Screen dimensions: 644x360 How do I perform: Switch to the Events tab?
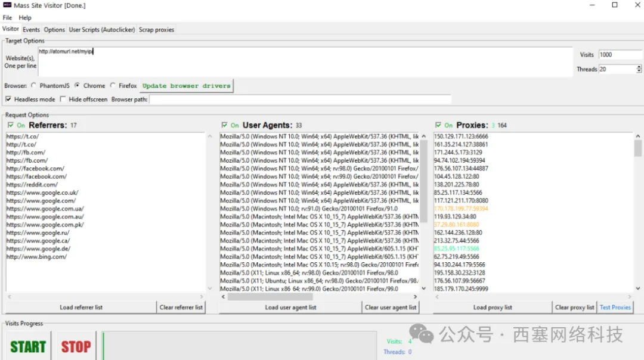31,30
